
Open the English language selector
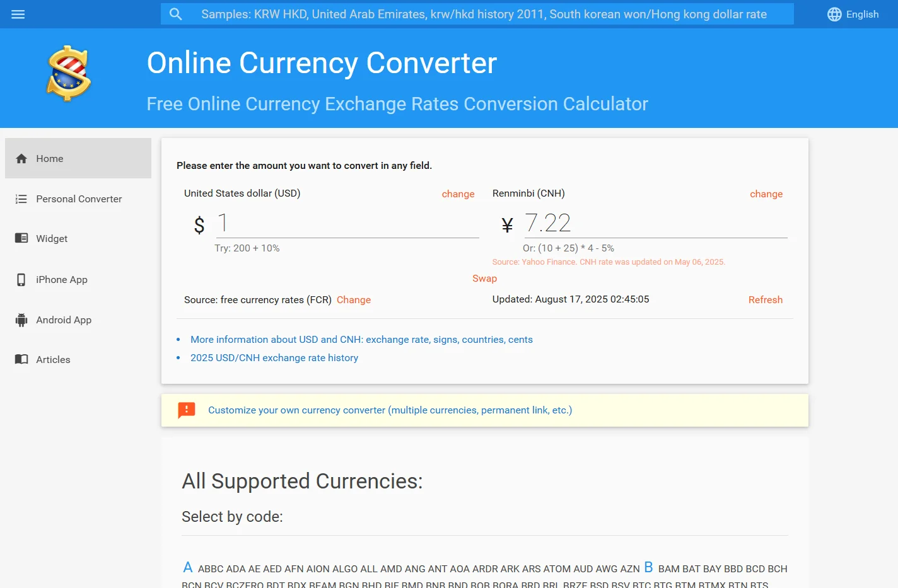tap(853, 14)
